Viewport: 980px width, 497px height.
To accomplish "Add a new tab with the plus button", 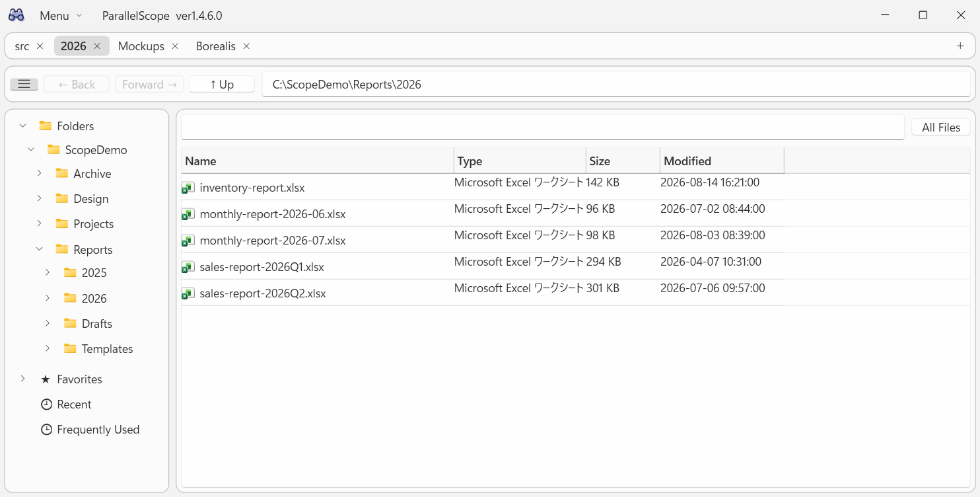I will (960, 46).
